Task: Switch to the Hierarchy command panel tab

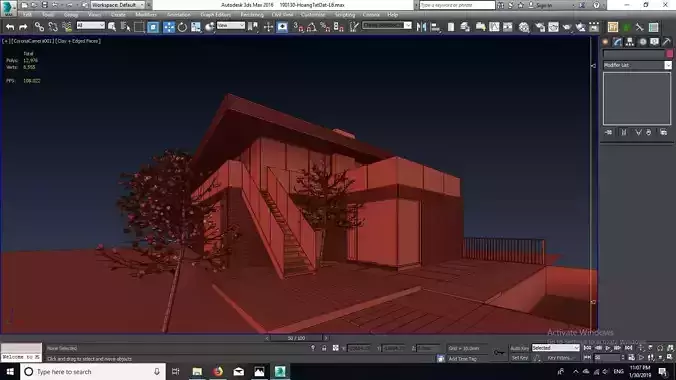Action: (x=630, y=41)
